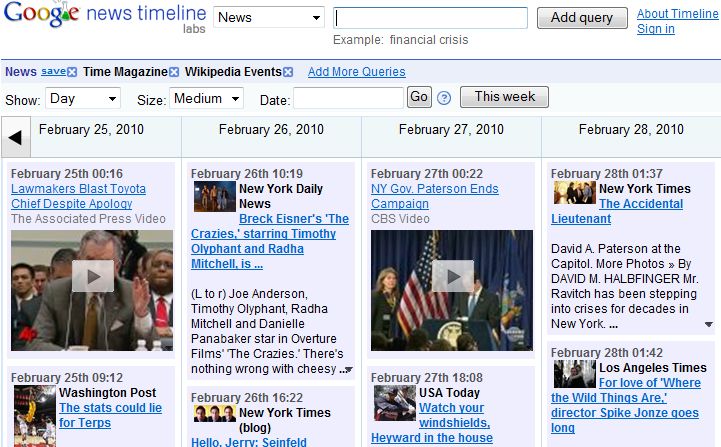This screenshot has width=721, height=447.
Task: Go to previous days with left arrow
Action: tap(16, 137)
